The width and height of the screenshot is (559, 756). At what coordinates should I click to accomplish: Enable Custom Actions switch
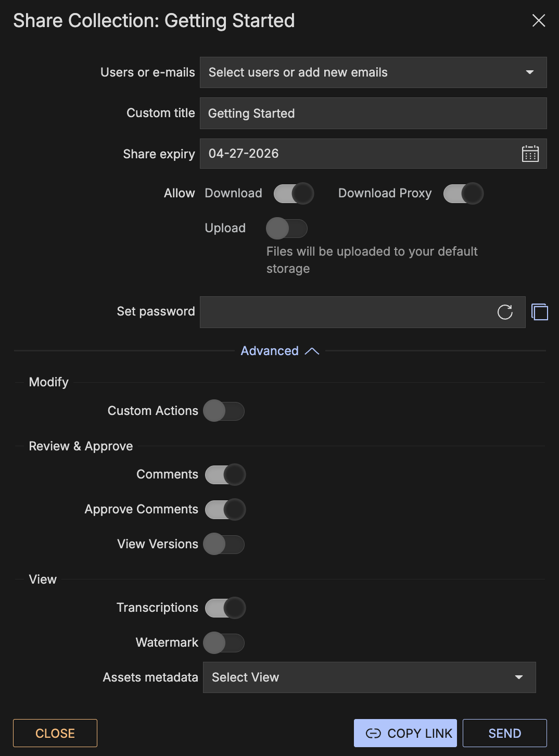(x=224, y=411)
